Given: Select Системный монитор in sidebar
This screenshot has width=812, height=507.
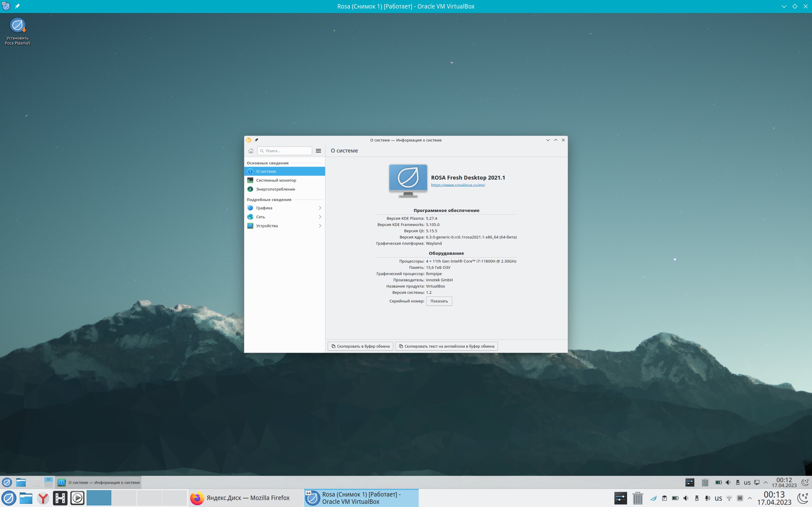Looking at the screenshot, I should pyautogui.click(x=276, y=180).
